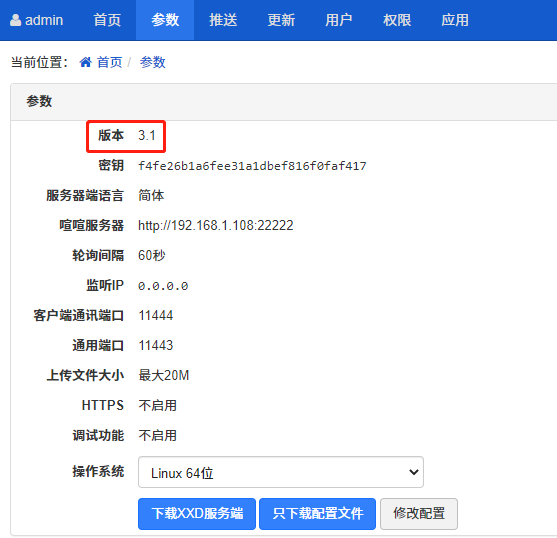Screen dimensions: 557x538
Task: Click the 喧喧服务器 URL http://192.168.1.108:22222
Action: 216,225
